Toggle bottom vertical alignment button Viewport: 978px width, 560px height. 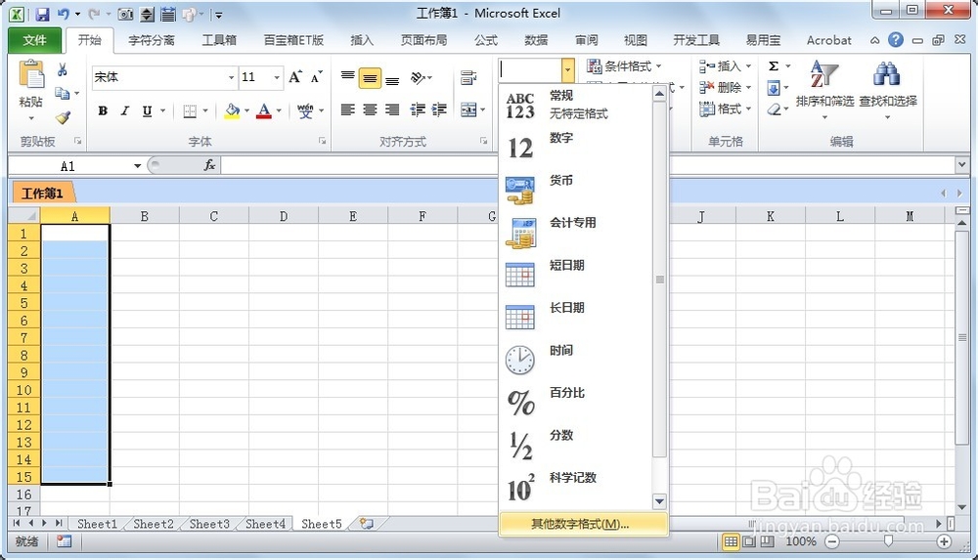coord(392,78)
